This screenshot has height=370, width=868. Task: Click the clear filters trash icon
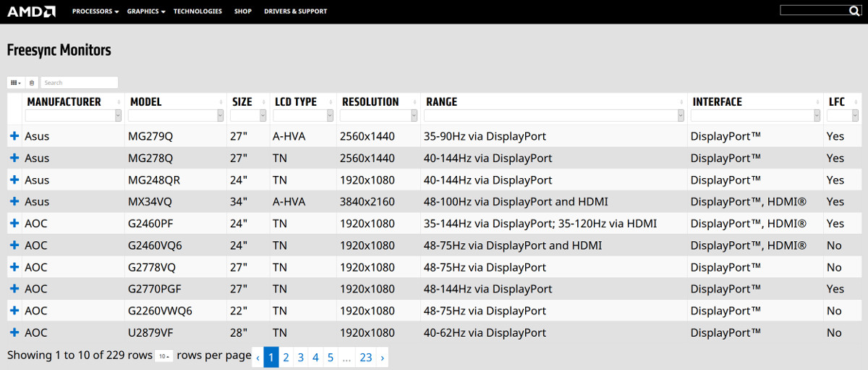[32, 83]
